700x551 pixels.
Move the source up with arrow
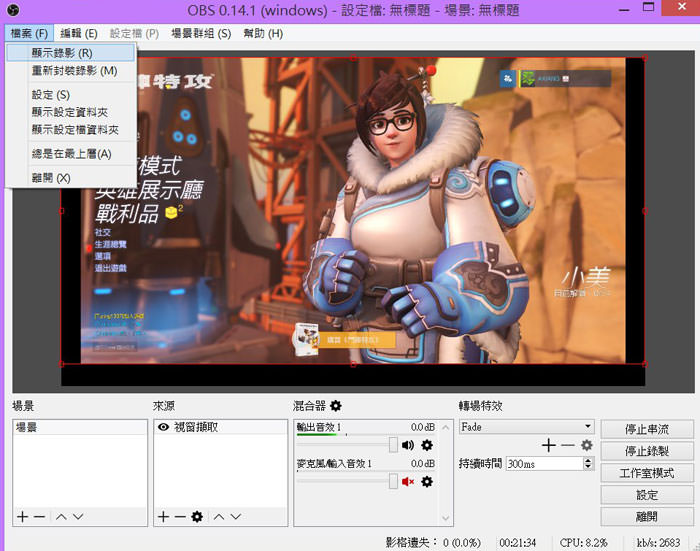[x=219, y=517]
